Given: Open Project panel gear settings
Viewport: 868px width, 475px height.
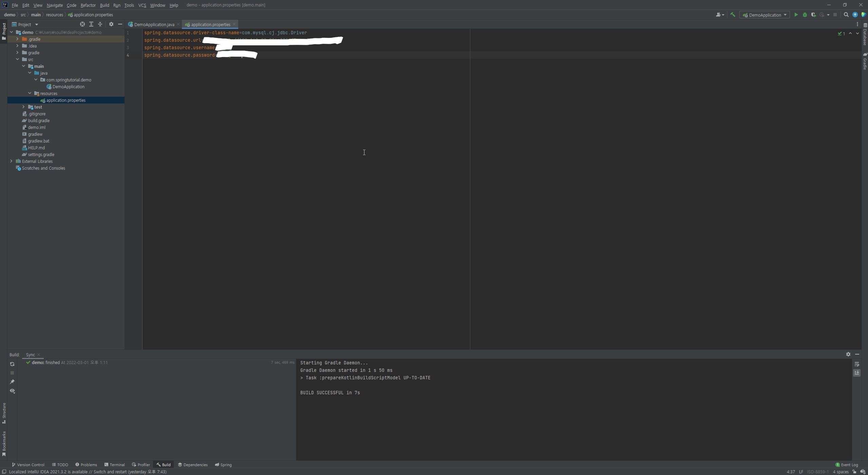Looking at the screenshot, I should click(x=111, y=24).
